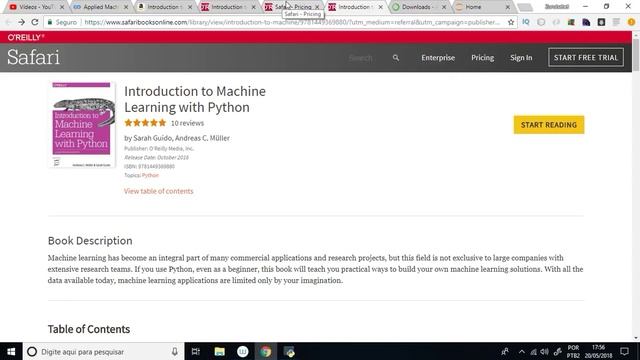Viewport: 640px width, 360px height.
Task: Click the Python topic link
Action: (x=150, y=175)
